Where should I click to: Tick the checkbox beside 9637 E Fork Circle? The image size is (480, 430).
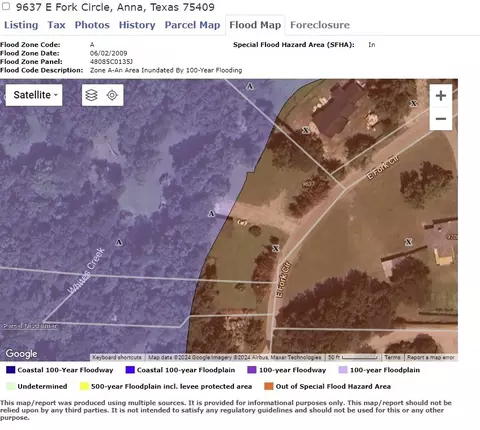[x=6, y=6]
